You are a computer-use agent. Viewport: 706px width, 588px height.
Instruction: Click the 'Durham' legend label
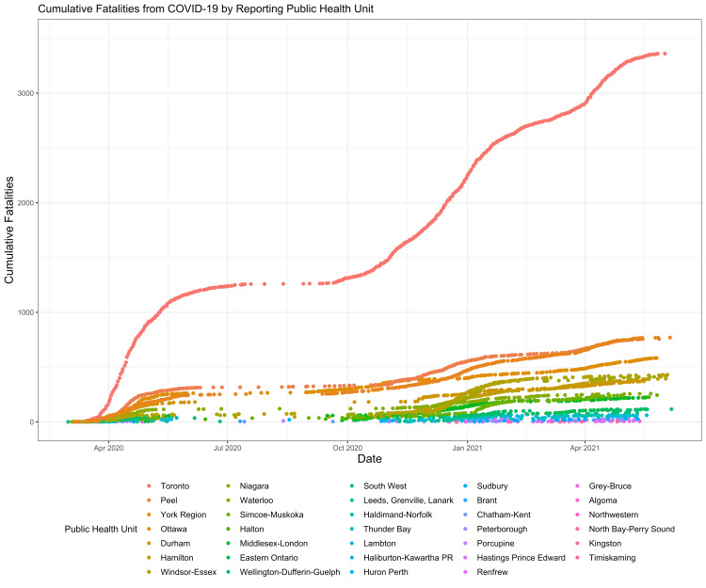175,544
